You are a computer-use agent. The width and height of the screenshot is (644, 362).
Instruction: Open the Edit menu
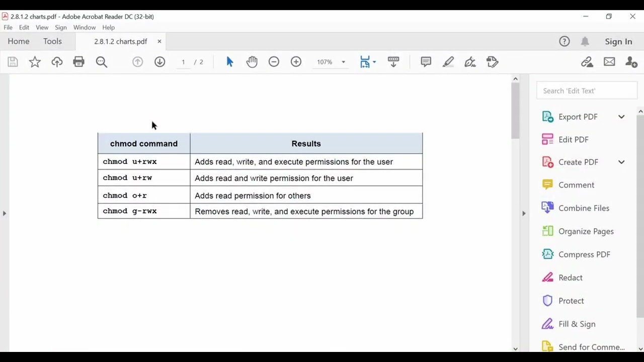click(24, 28)
